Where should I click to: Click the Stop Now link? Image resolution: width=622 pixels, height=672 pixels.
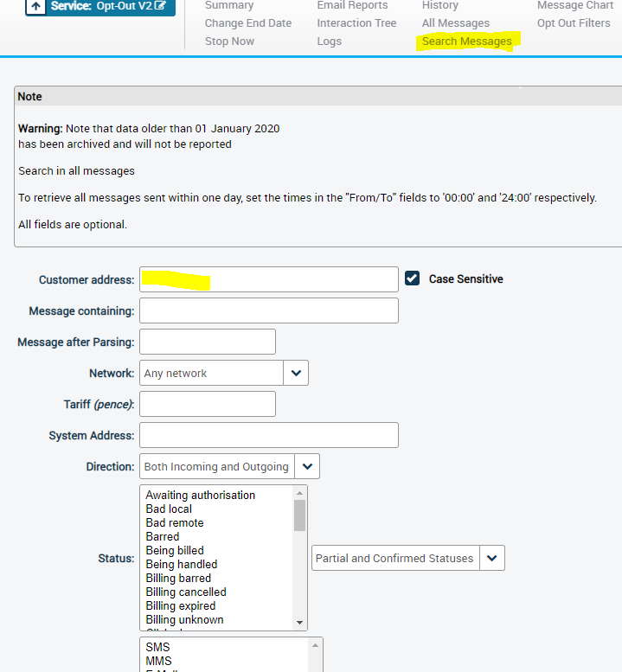point(229,42)
